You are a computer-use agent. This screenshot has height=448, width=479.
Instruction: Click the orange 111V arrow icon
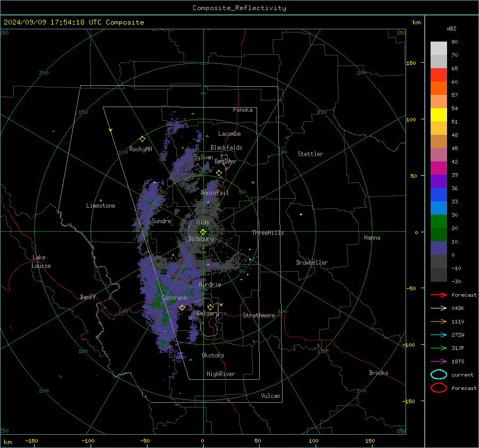point(439,321)
